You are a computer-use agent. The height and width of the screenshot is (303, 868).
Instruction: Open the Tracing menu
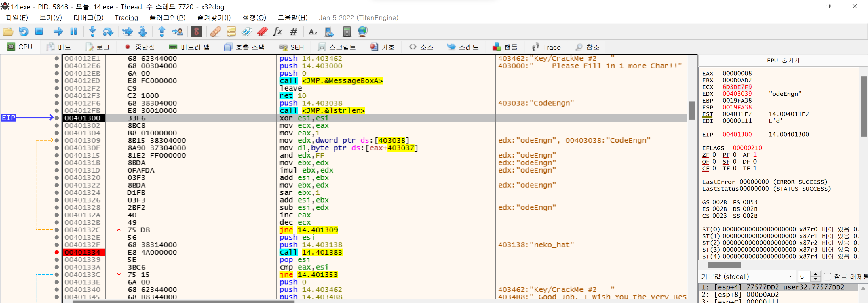[x=126, y=17]
